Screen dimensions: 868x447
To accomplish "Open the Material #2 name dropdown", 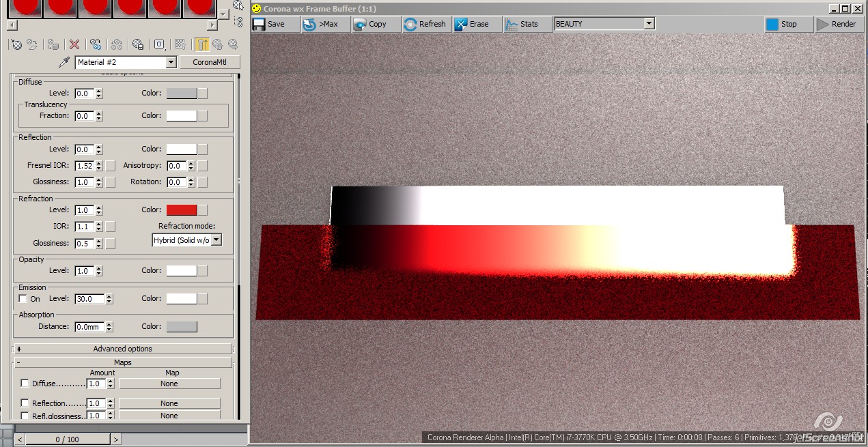I will pyautogui.click(x=171, y=62).
